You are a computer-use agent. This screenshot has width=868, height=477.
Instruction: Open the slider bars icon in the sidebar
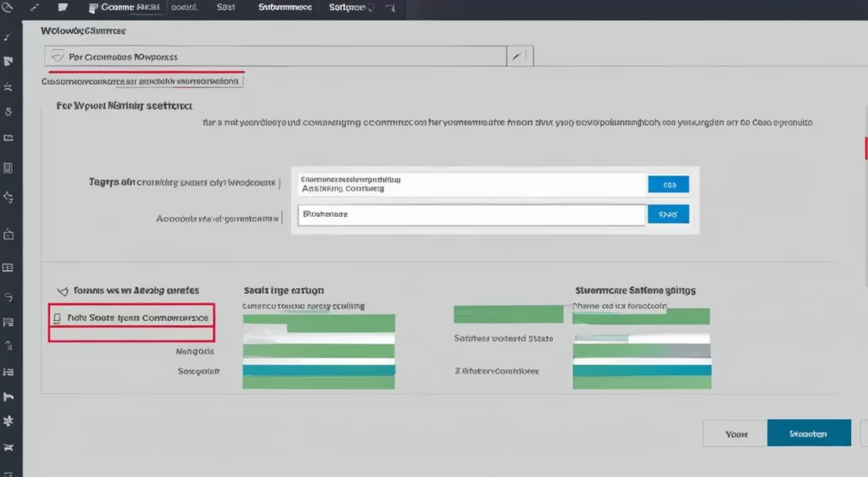coord(8,372)
